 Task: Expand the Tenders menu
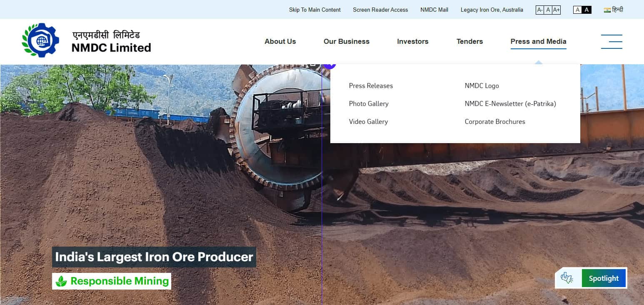click(469, 41)
